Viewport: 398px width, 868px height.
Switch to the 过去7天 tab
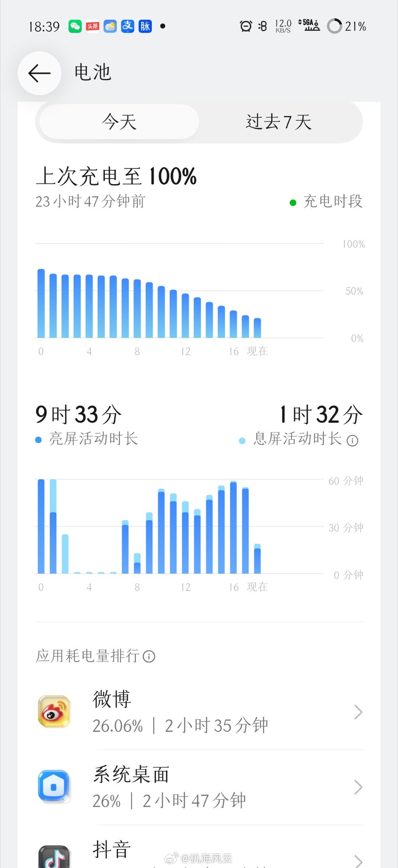click(x=279, y=122)
